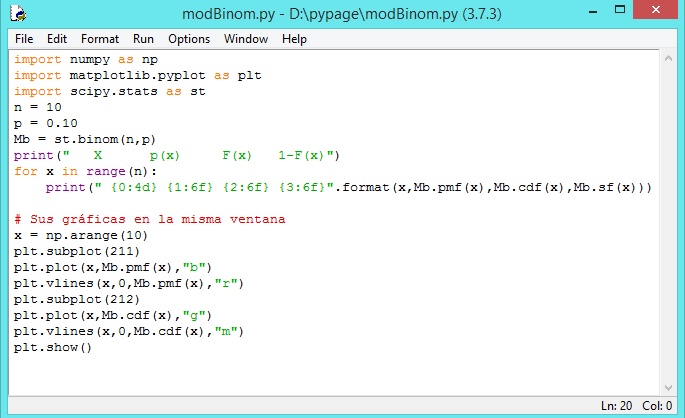Click the window title 'modBinom.py - D:\pypage\modBinom.py (3.7.3)'
Screen dimensions: 685x418
pyautogui.click(x=342, y=14)
